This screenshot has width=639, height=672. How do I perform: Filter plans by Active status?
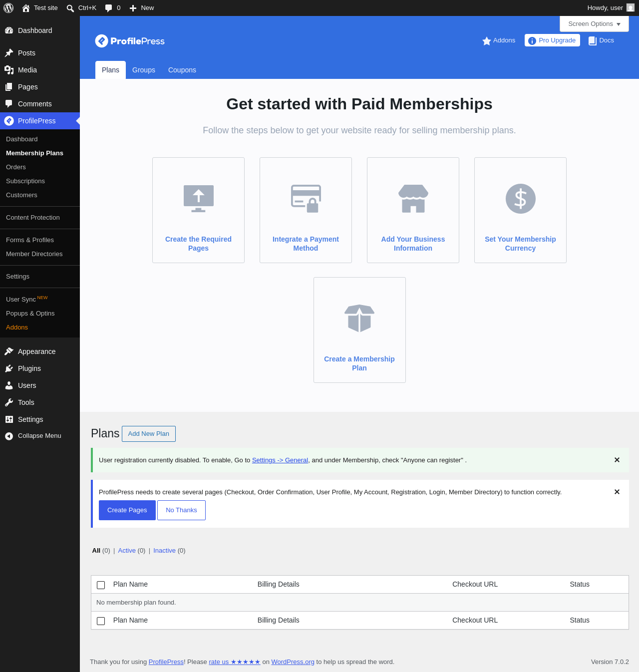[127, 551]
